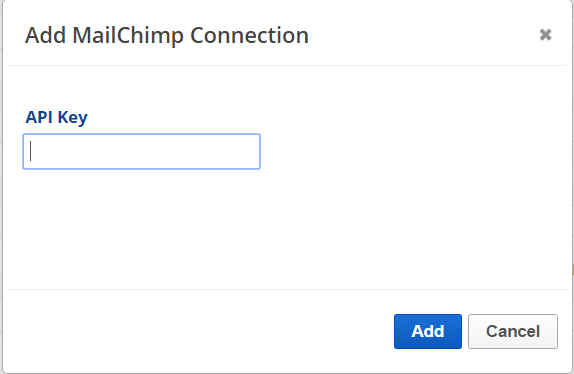The width and height of the screenshot is (574, 374).
Task: Click inside the empty API Key box
Action: (x=142, y=152)
